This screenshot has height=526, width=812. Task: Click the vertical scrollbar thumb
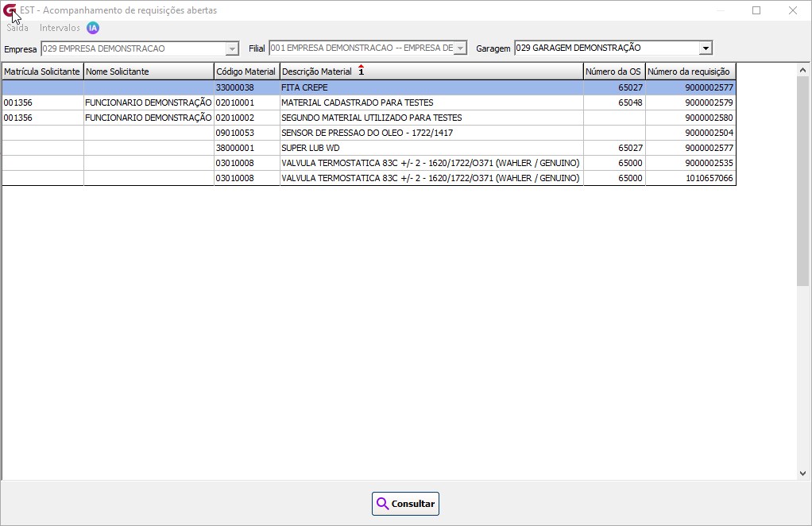click(x=802, y=180)
